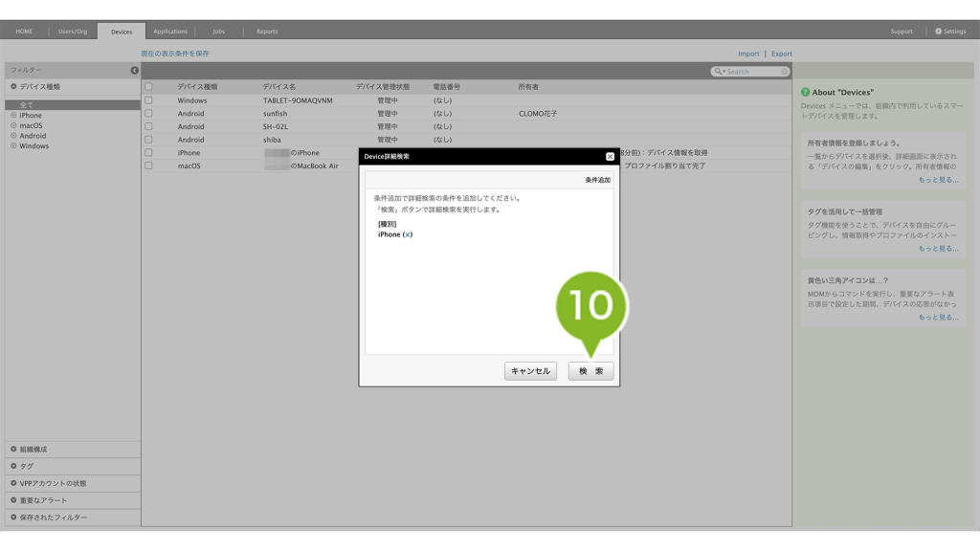Click the Export link

point(781,54)
